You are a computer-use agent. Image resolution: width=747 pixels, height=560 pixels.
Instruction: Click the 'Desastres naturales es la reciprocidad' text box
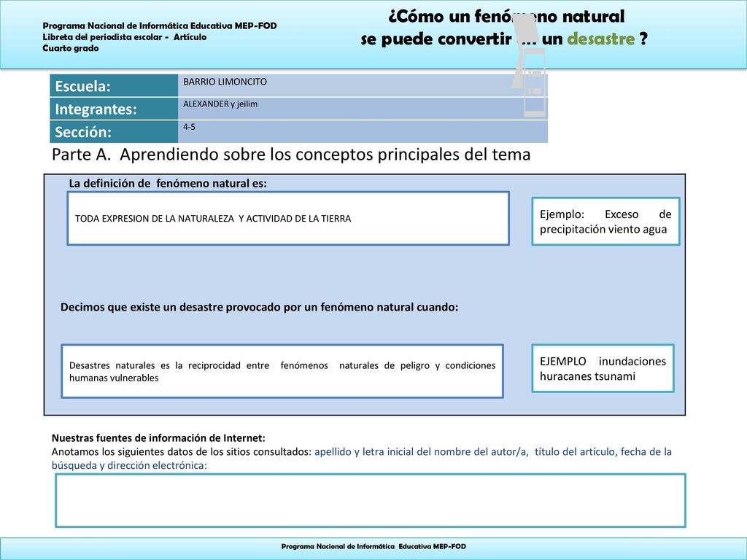[282, 371]
